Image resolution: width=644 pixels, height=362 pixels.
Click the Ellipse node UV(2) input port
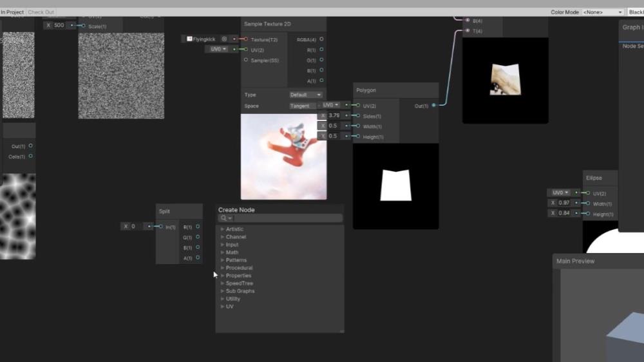coord(587,193)
